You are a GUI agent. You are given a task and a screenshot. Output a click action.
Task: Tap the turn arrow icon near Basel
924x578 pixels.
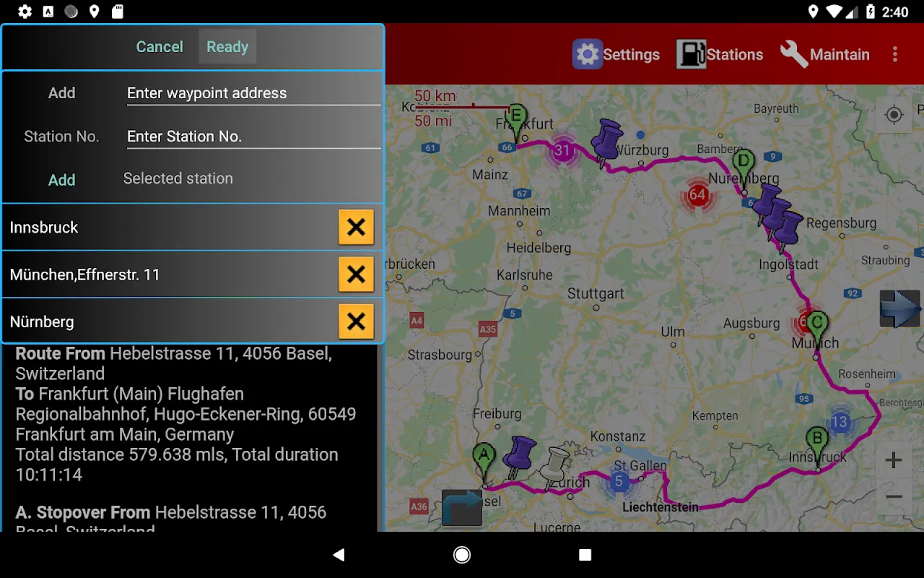462,507
